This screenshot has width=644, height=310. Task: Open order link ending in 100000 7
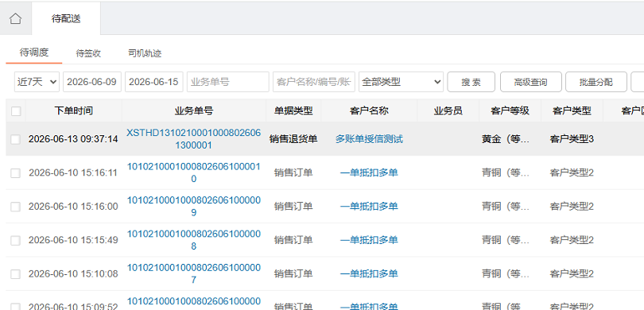(x=193, y=273)
